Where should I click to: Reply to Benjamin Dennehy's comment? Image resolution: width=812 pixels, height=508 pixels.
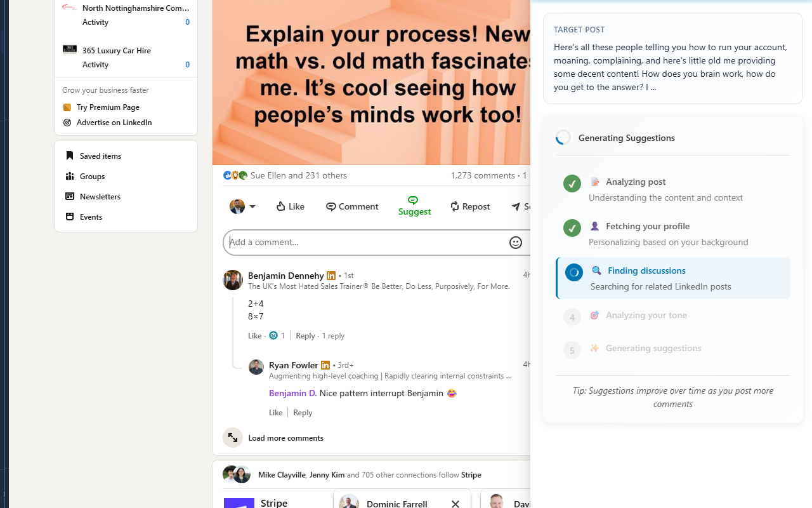[305, 335]
